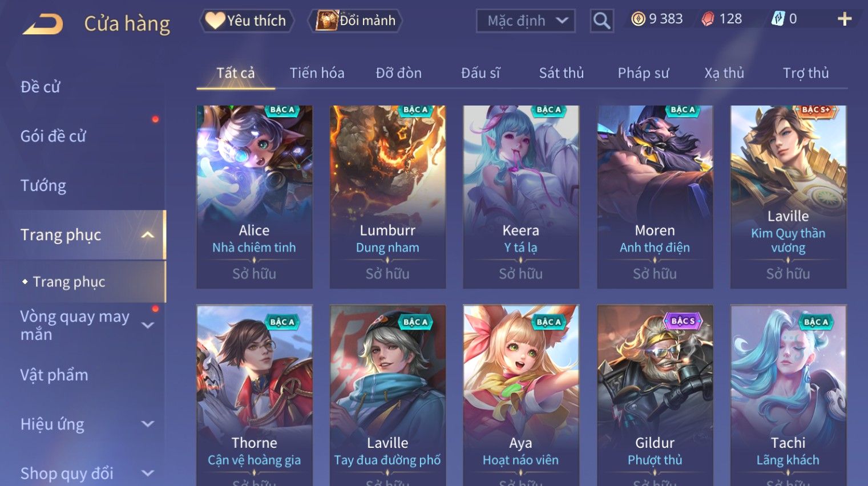
Task: Open search with the magnifier icon
Action: pos(601,21)
